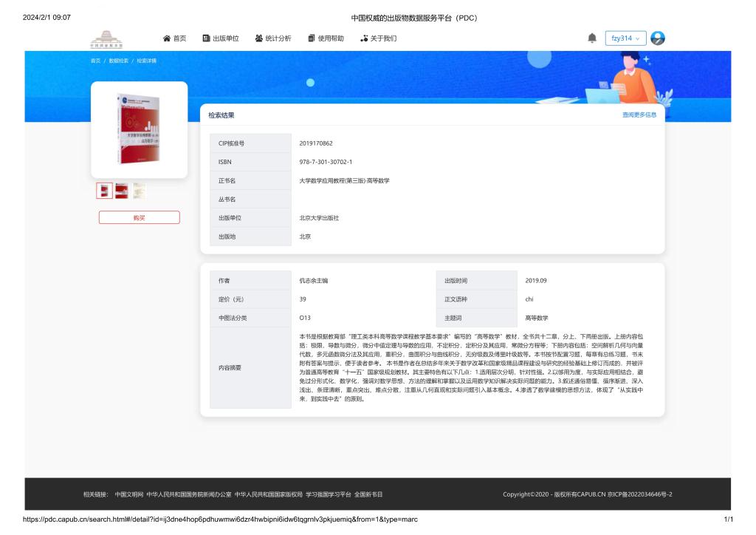Image resolution: width=756 pixels, height=535 pixels.
Task: Click the 关于我们 icon
Action: point(364,38)
